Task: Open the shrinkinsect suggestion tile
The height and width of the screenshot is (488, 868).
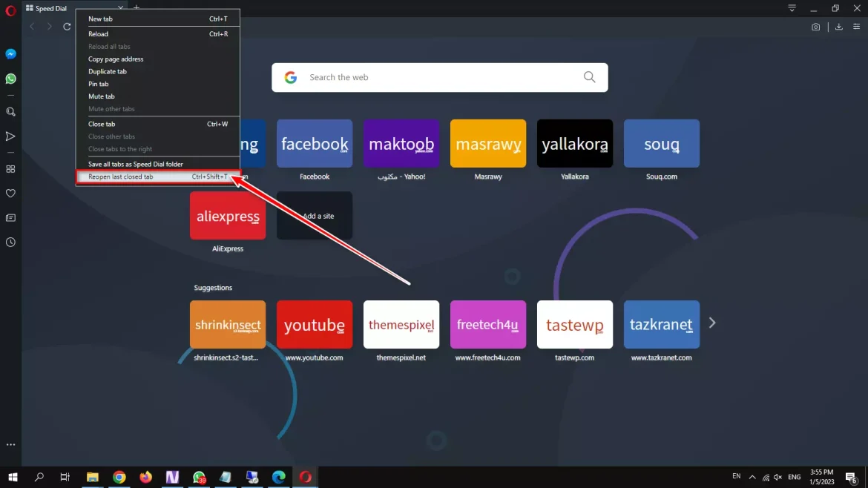Action: pyautogui.click(x=228, y=325)
